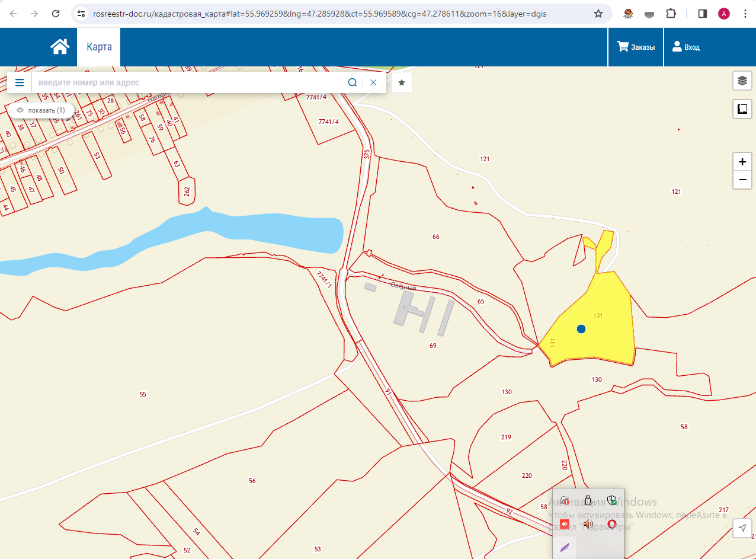
Task: Open Chrome profile avatar A
Action: tap(723, 14)
